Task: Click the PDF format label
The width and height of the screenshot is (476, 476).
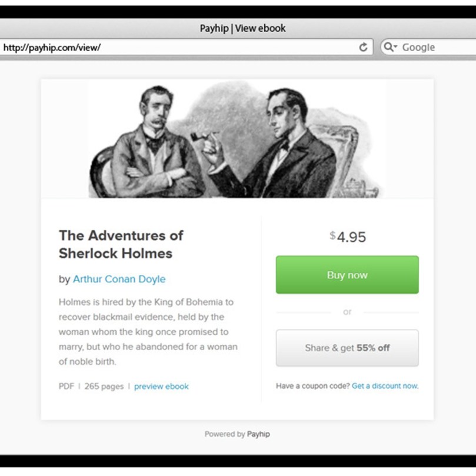Action: (x=66, y=386)
